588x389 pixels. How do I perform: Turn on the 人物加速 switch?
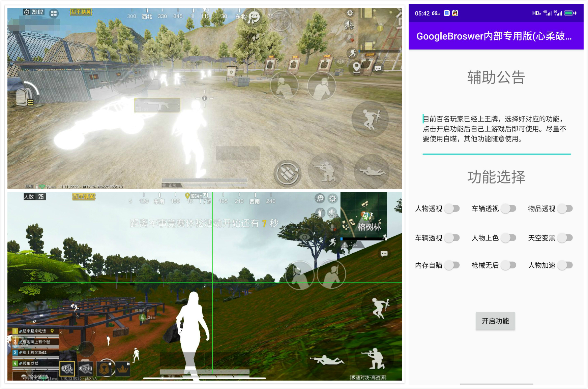[565, 265]
